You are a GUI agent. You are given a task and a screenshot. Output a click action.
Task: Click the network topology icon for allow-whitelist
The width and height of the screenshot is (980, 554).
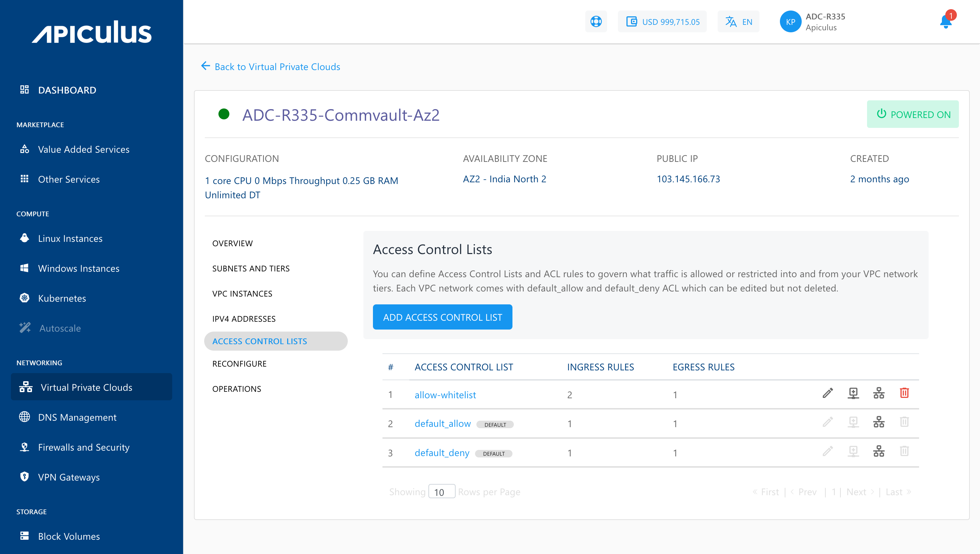coord(879,393)
